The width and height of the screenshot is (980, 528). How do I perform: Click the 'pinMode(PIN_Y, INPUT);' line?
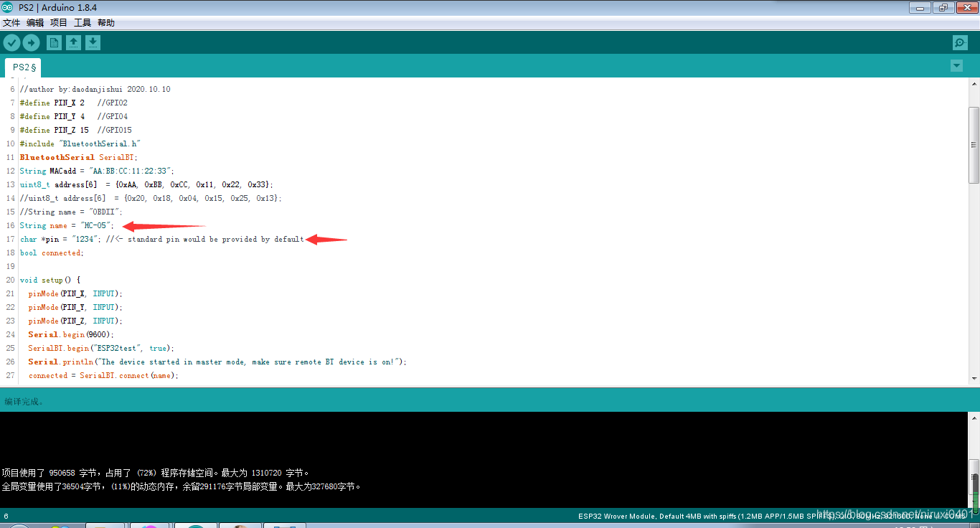pyautogui.click(x=75, y=307)
